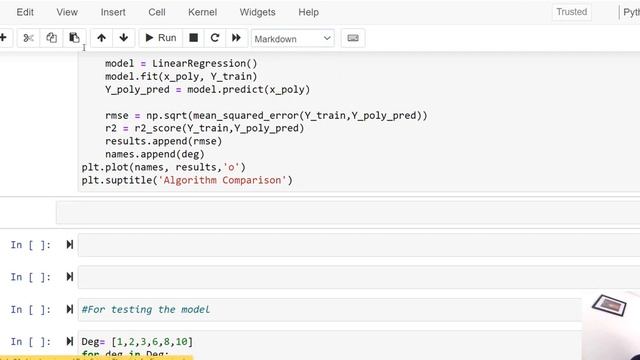Open the Cell menu
Viewport: 640px width, 360px height.
(157, 12)
